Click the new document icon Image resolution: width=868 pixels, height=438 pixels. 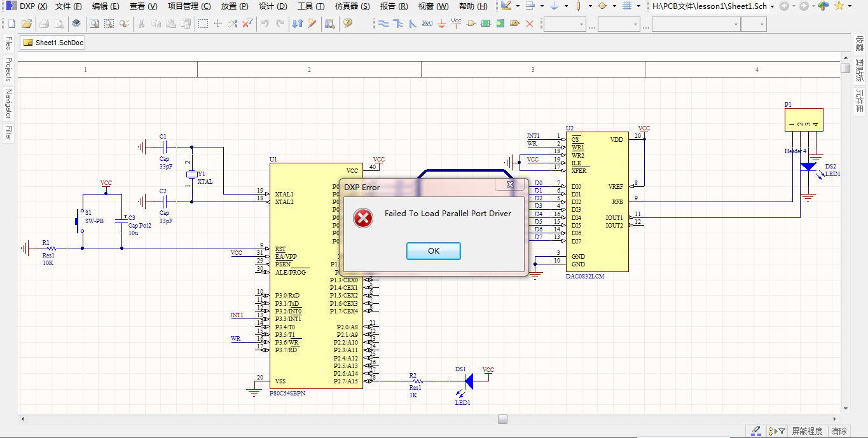point(11,24)
